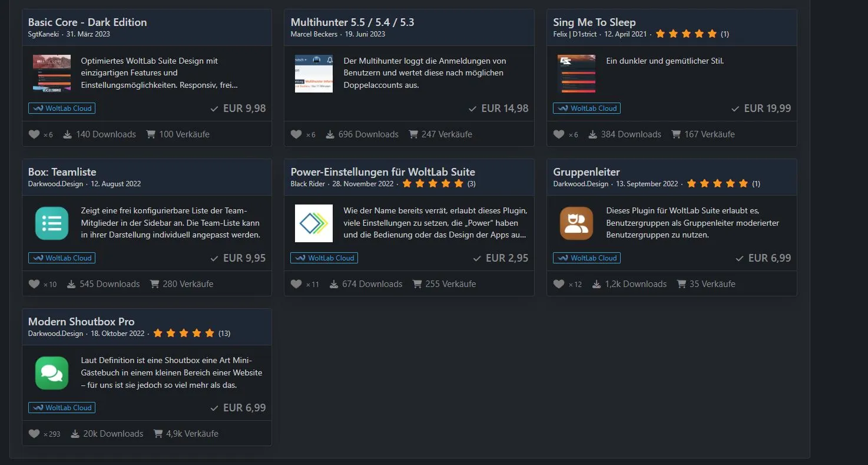868x465 pixels.
Task: Open Basic Core - Dark Edition thumbnail
Action: pos(52,74)
